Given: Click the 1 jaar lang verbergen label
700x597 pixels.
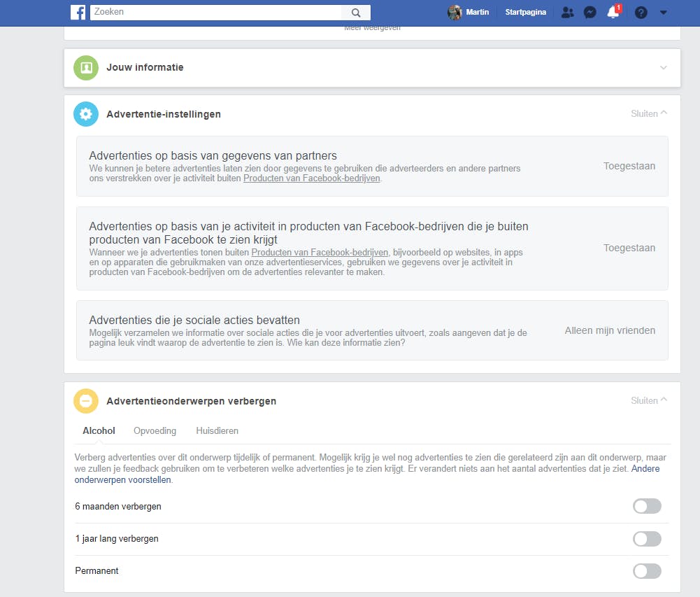Looking at the screenshot, I should 117,538.
